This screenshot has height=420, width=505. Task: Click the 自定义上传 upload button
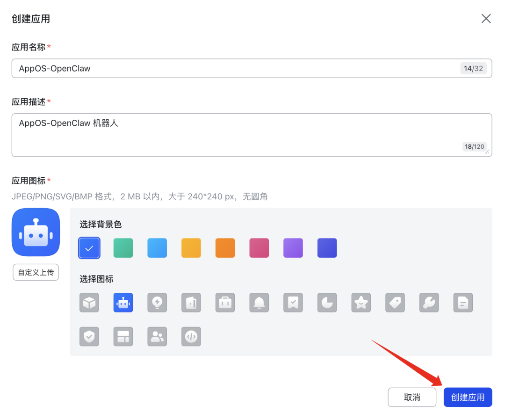36,272
